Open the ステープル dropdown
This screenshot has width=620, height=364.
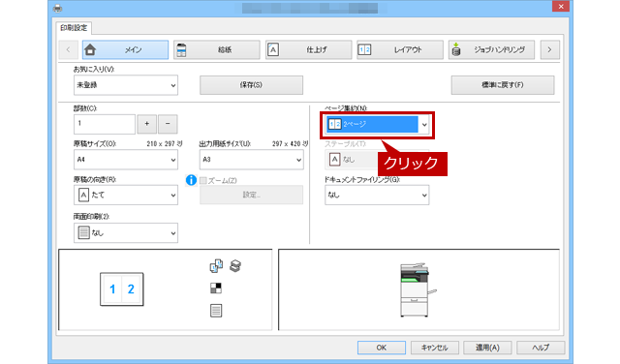point(377,160)
